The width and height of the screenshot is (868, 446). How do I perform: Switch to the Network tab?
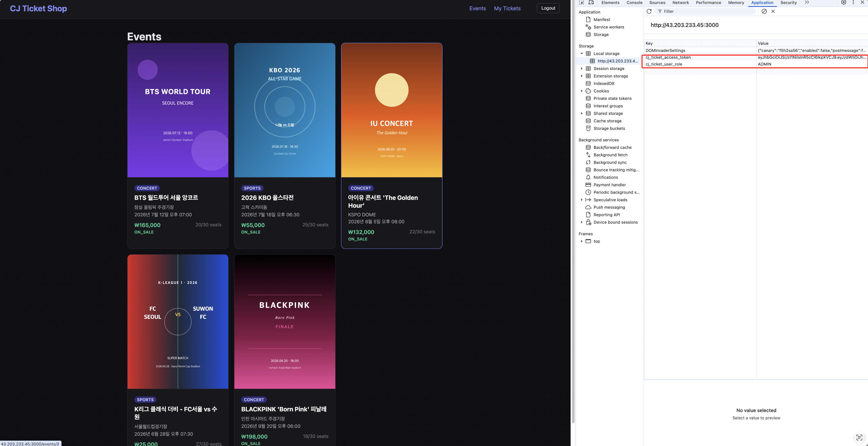click(x=681, y=3)
